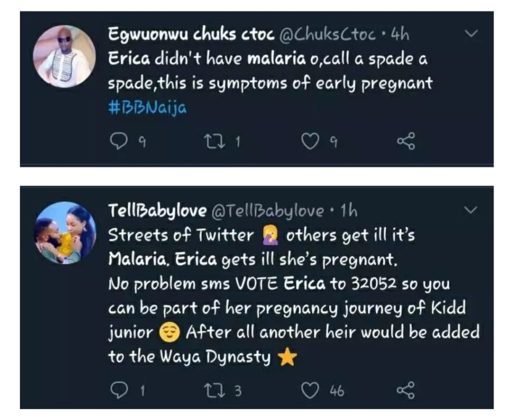Like the tweet by @TellBabylove
Screen dimensions: 513x420
pos(311,390)
